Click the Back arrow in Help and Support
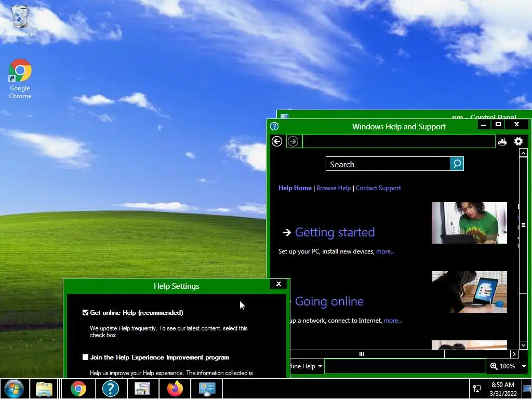The image size is (532, 399). point(277,141)
